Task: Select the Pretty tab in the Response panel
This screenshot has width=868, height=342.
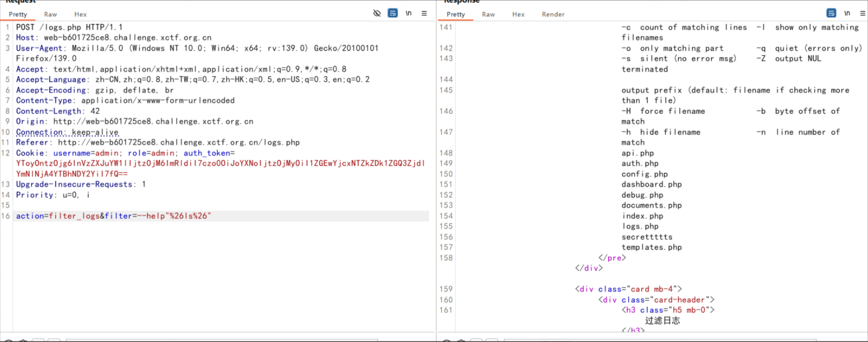Action: pos(456,15)
